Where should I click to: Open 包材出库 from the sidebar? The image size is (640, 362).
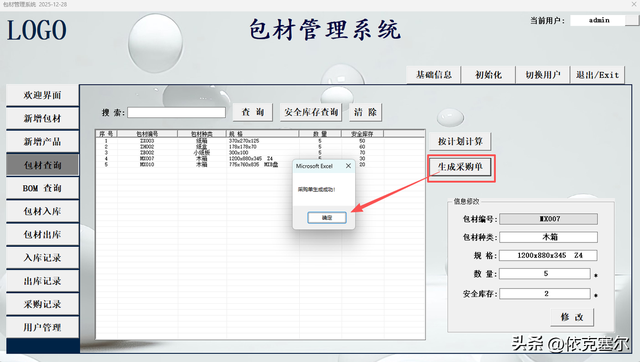point(42,235)
